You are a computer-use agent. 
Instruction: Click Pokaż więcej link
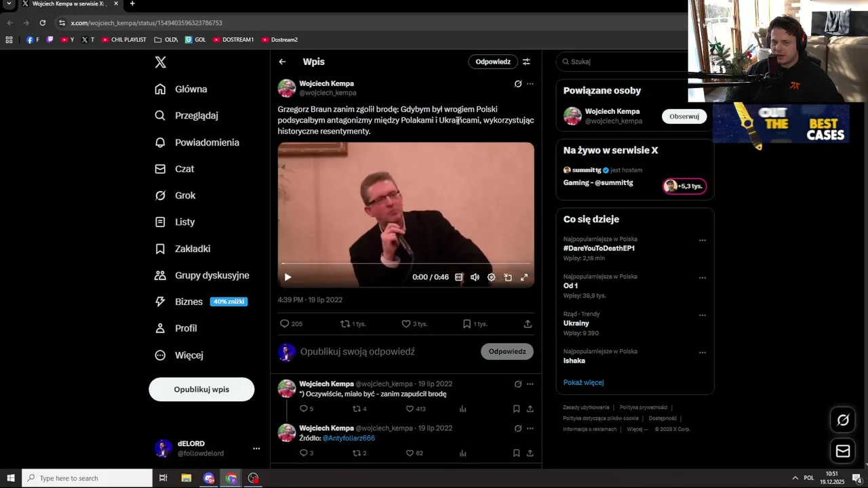(x=583, y=382)
